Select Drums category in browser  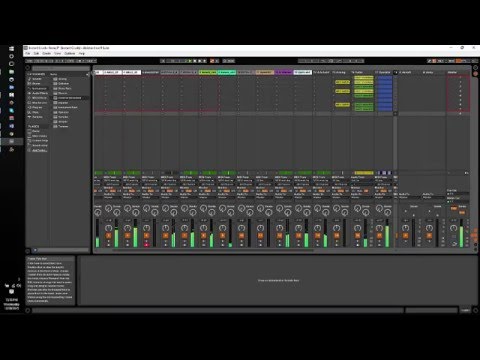pyautogui.click(x=36, y=84)
